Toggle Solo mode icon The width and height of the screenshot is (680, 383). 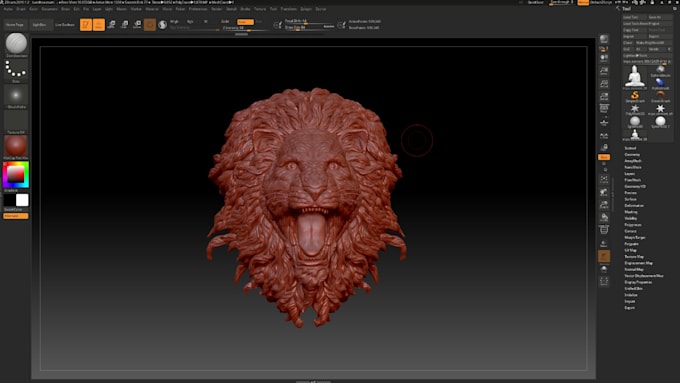click(604, 269)
